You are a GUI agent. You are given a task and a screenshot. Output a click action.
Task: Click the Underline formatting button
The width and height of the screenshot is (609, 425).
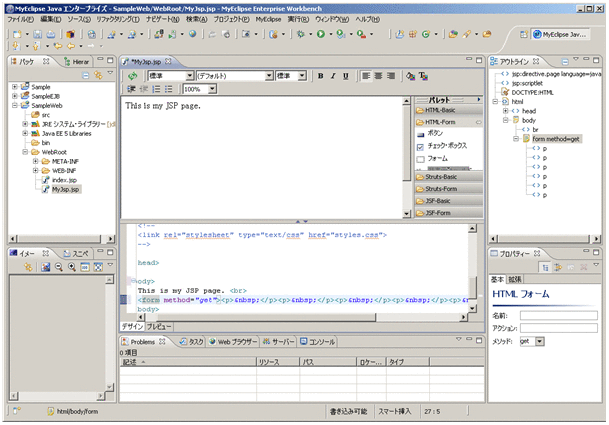coord(345,76)
